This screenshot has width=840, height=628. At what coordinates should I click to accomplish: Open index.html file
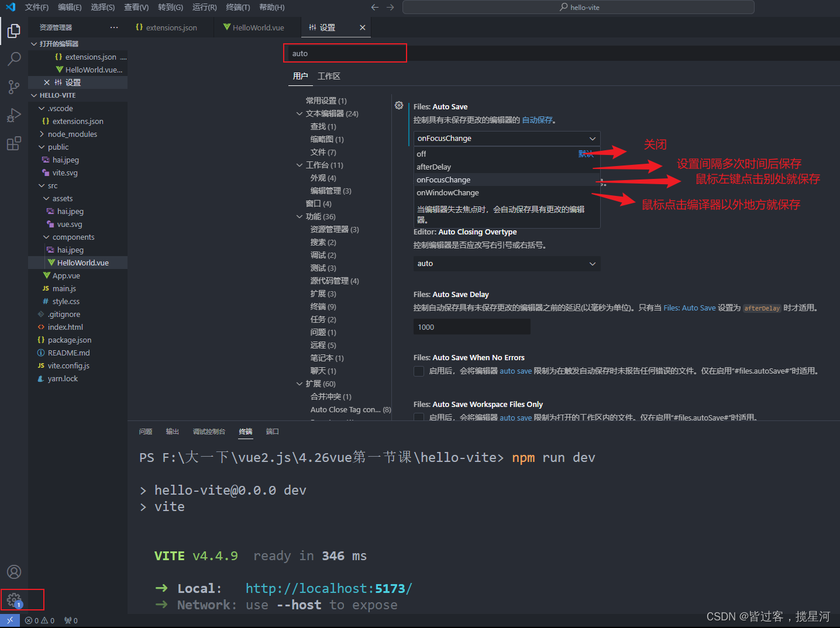tap(66, 327)
